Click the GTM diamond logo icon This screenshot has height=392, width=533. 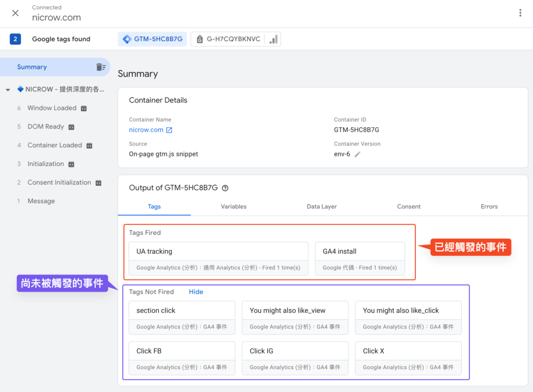coord(127,39)
